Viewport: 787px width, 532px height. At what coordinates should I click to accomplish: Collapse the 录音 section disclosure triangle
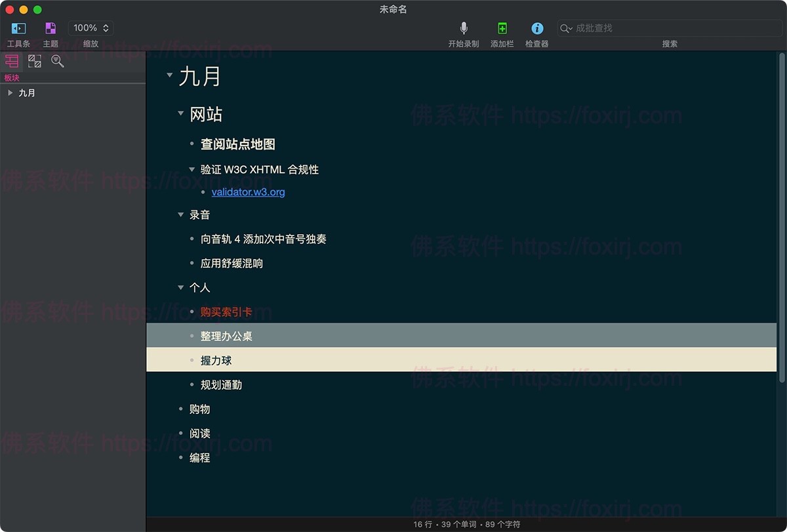[x=181, y=215]
